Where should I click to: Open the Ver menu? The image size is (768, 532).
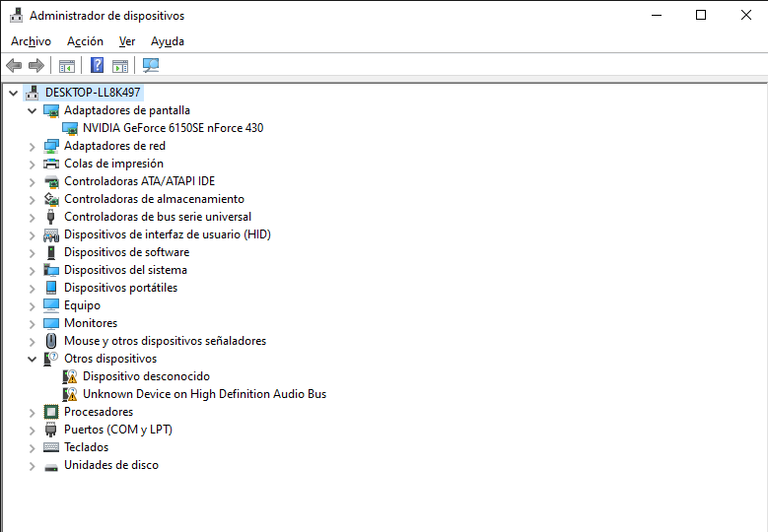(127, 41)
